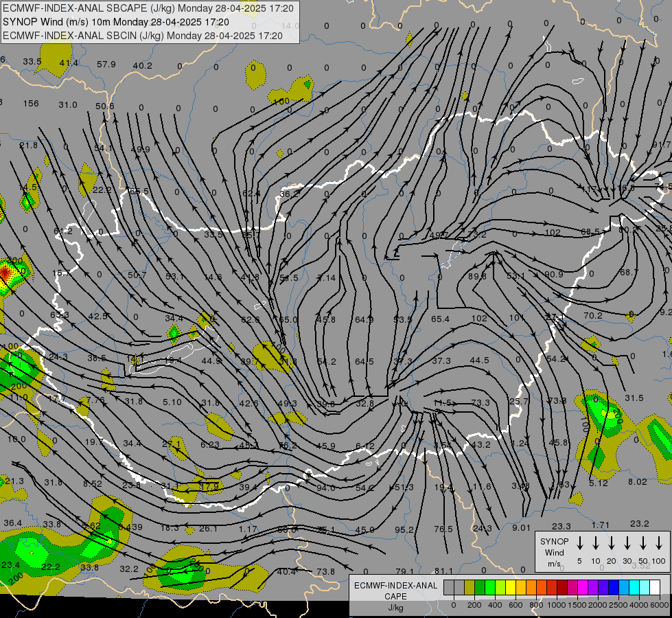Click the map value 70.2

point(592,316)
